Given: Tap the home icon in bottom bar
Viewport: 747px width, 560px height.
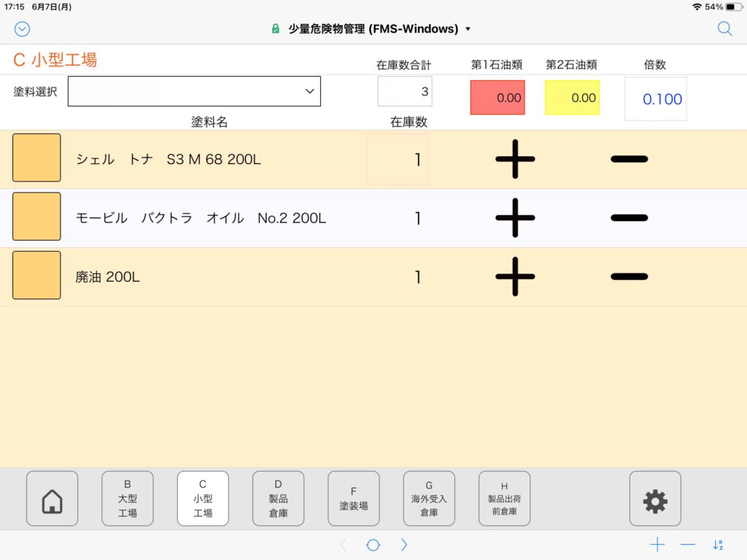Looking at the screenshot, I should click(52, 499).
